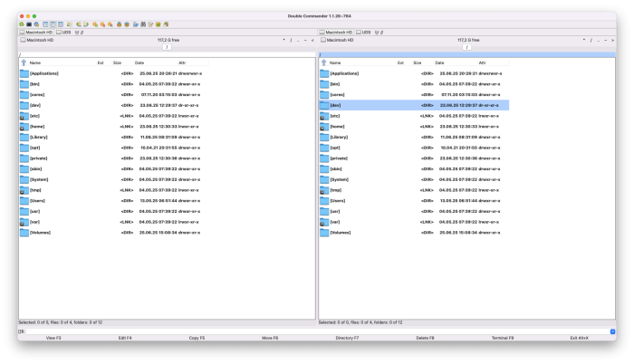Switch to Thumbnails view via toolbar icon

pyautogui.click(x=61, y=24)
